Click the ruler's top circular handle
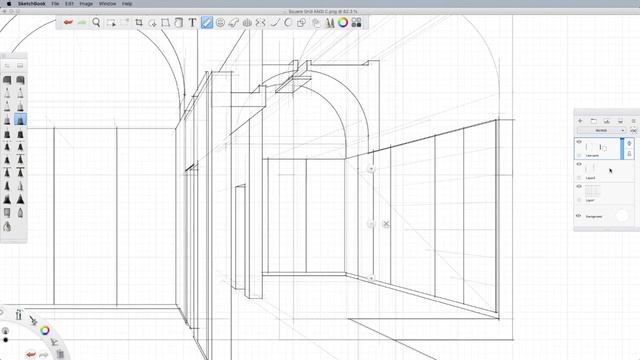640x360 pixels. coord(371,168)
